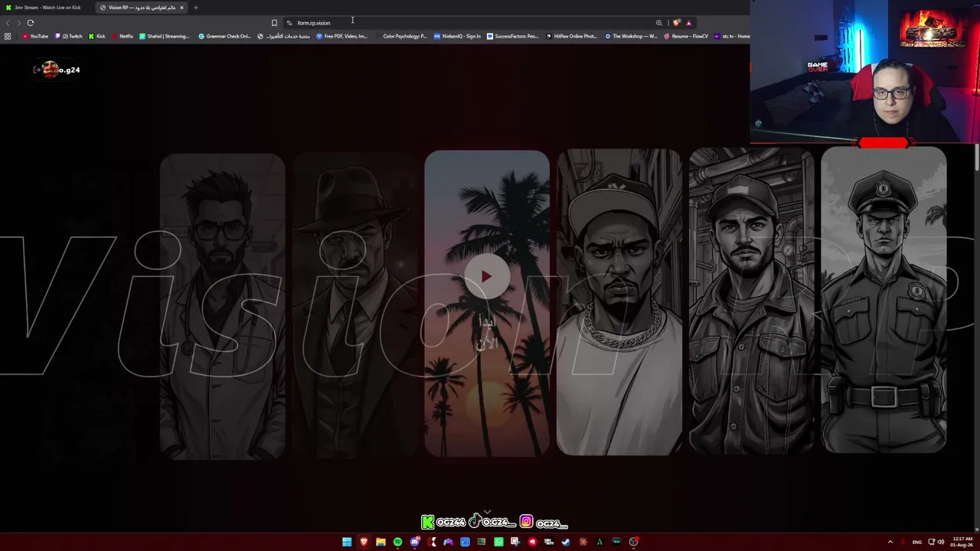
Task: Open the apps grid in bookmarks bar
Action: pyautogui.click(x=8, y=36)
